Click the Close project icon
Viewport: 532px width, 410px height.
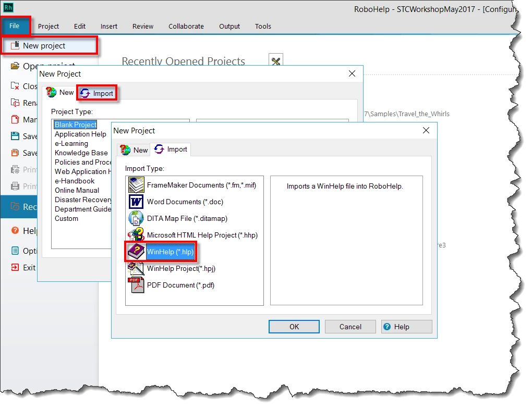tap(15, 86)
